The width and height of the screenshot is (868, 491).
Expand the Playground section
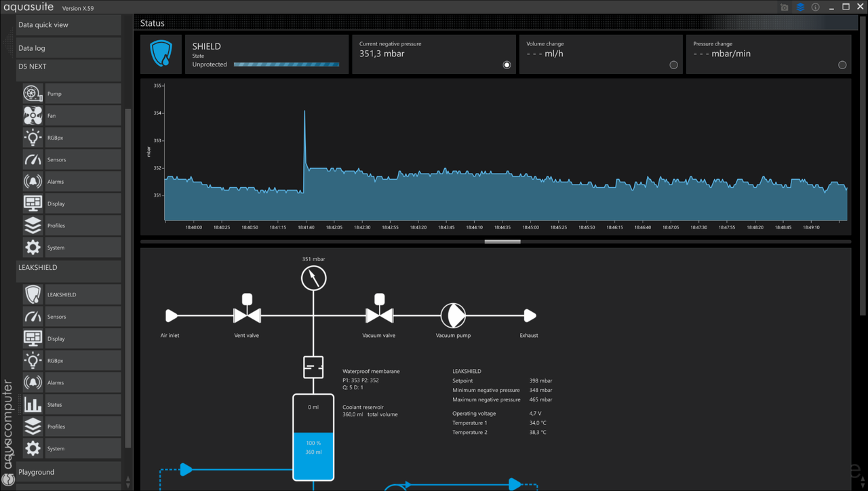tap(68, 472)
